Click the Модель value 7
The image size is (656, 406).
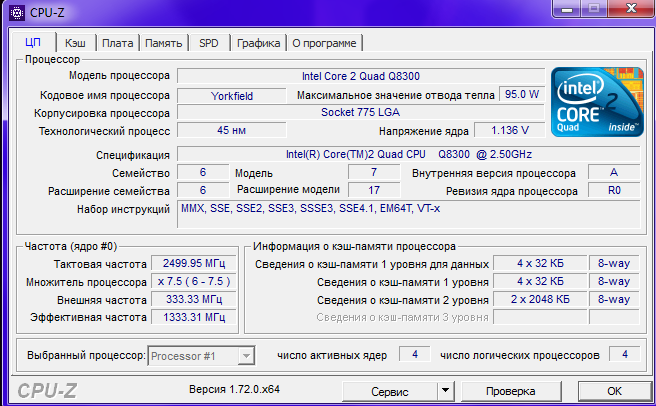tap(374, 172)
